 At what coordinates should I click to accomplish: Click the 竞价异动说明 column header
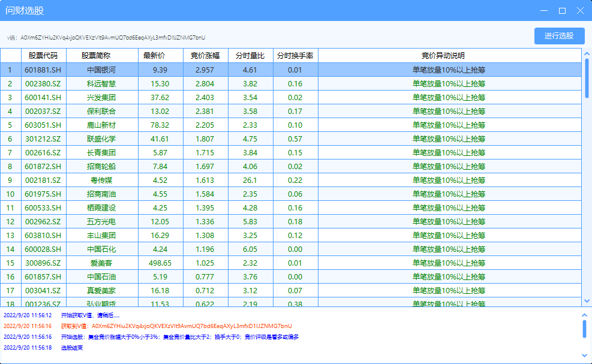point(450,56)
